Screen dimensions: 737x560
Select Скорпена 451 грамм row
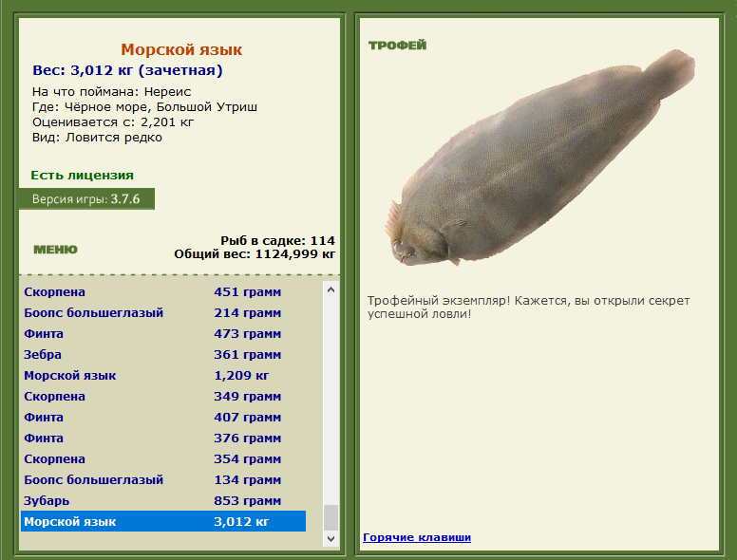point(163,292)
